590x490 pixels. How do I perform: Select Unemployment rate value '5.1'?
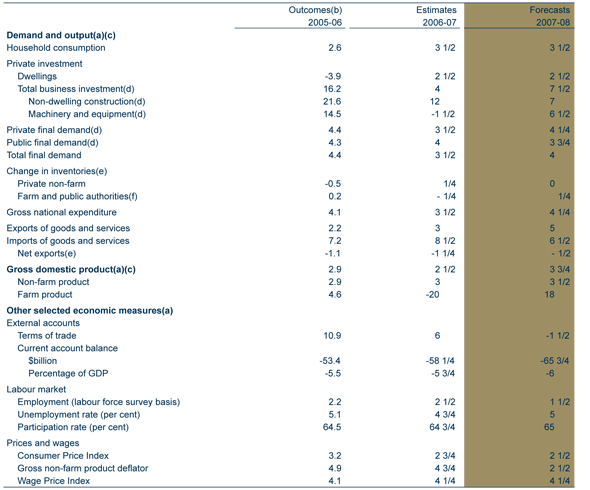click(335, 415)
